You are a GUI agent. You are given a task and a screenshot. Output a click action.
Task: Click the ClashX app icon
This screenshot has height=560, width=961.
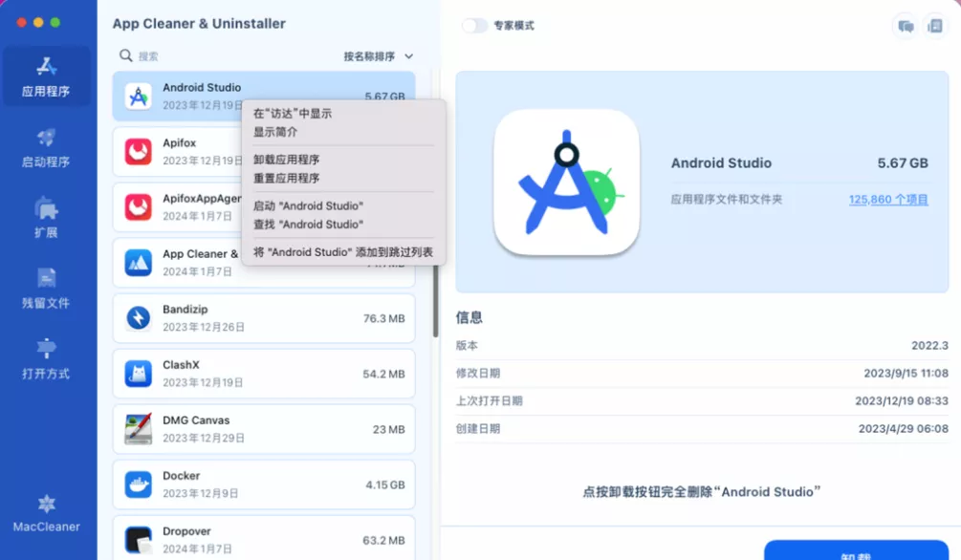point(139,374)
